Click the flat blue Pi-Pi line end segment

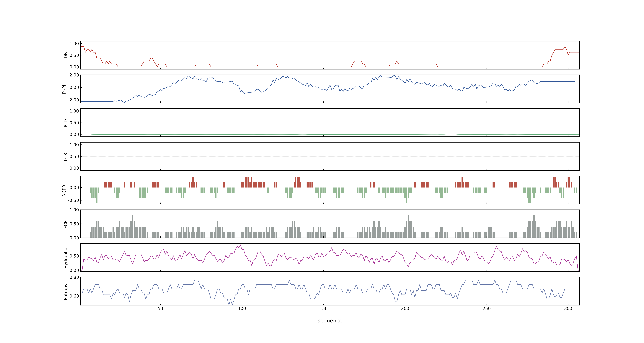click(x=558, y=81)
